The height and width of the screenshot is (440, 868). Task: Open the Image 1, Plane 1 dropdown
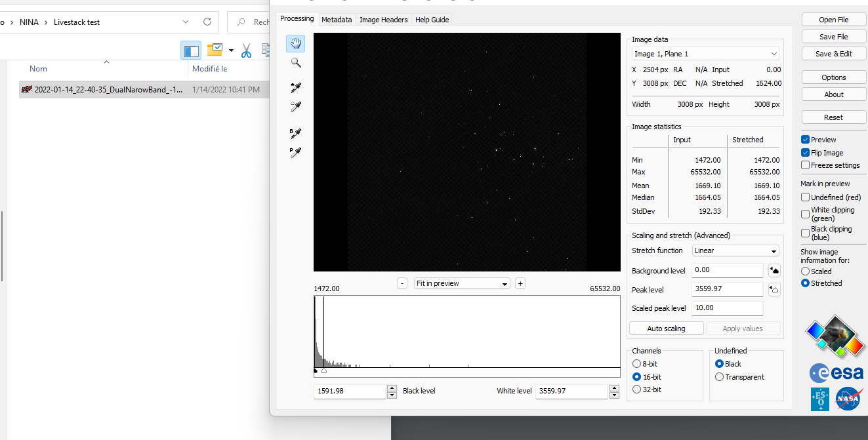click(x=705, y=54)
